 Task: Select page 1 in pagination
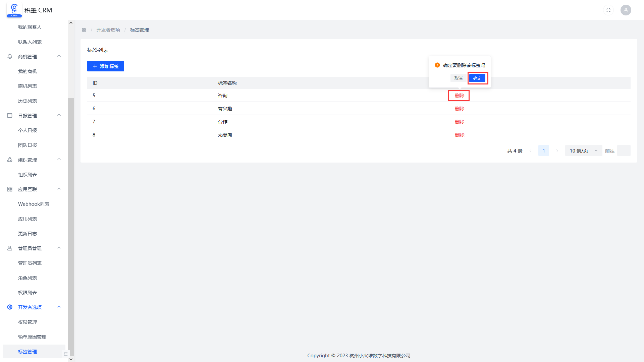tap(544, 151)
